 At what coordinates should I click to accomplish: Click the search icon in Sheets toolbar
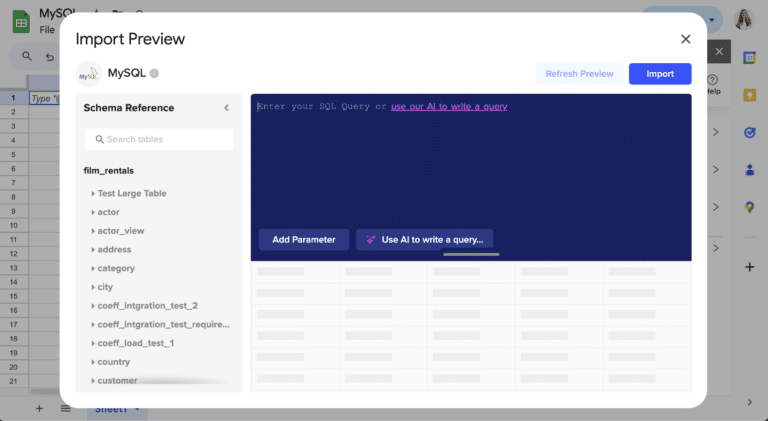click(27, 56)
